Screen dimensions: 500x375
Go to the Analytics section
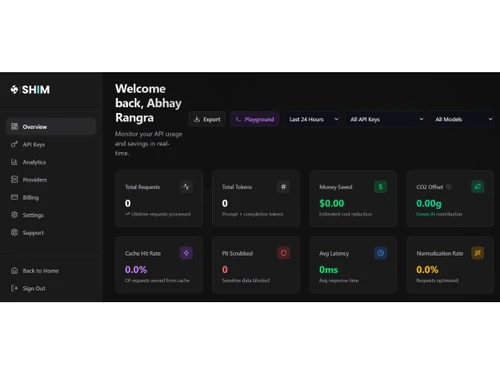(x=51, y=162)
